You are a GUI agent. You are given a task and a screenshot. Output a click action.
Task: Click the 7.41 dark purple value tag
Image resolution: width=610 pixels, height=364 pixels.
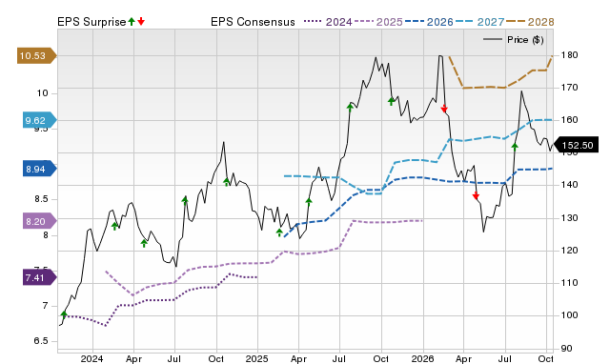point(39,277)
